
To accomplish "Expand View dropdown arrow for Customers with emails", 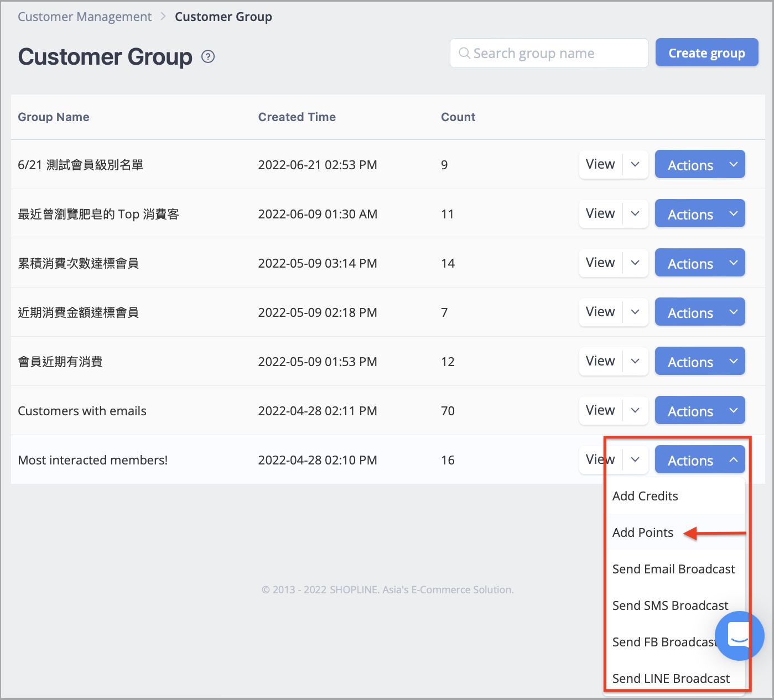I will [635, 410].
